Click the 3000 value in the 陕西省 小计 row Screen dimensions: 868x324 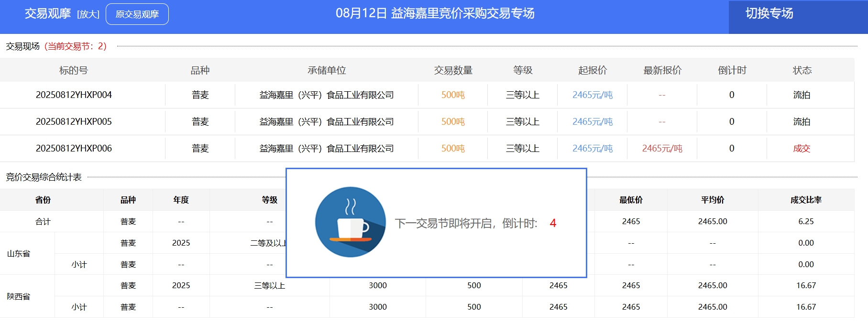coord(378,307)
